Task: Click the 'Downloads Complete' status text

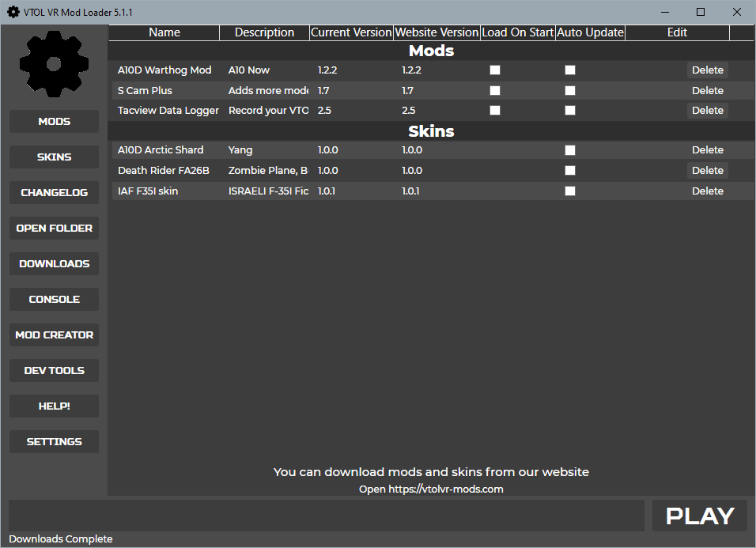Action: point(61,539)
